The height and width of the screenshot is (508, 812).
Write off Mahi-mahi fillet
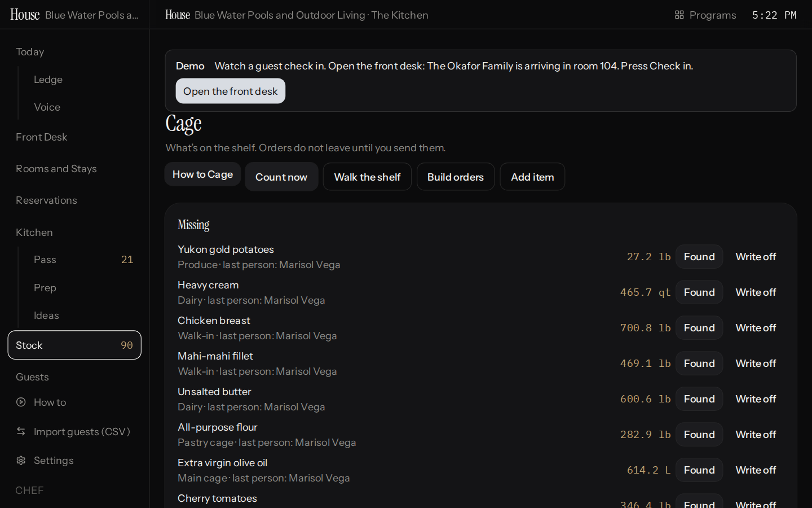(756, 364)
